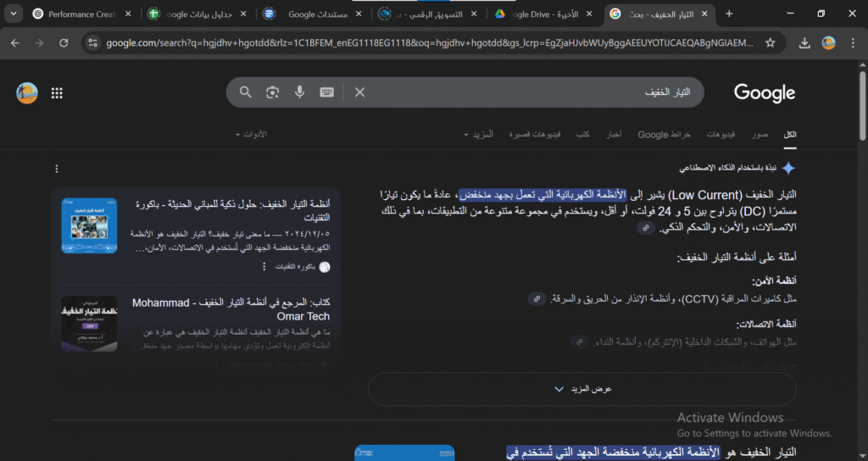Image resolution: width=868 pixels, height=461 pixels.
Task: Close the Performance Creat browser tab
Action: 128,14
